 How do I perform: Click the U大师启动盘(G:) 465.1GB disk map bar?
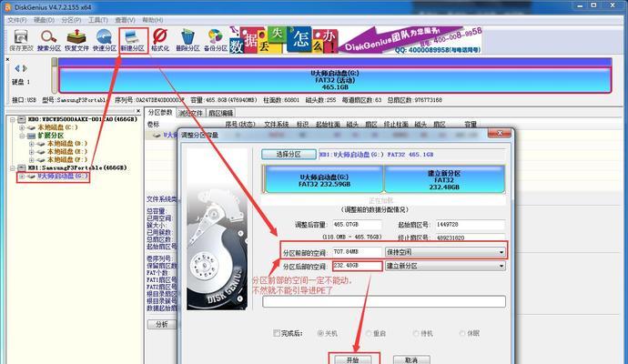[x=335, y=80]
